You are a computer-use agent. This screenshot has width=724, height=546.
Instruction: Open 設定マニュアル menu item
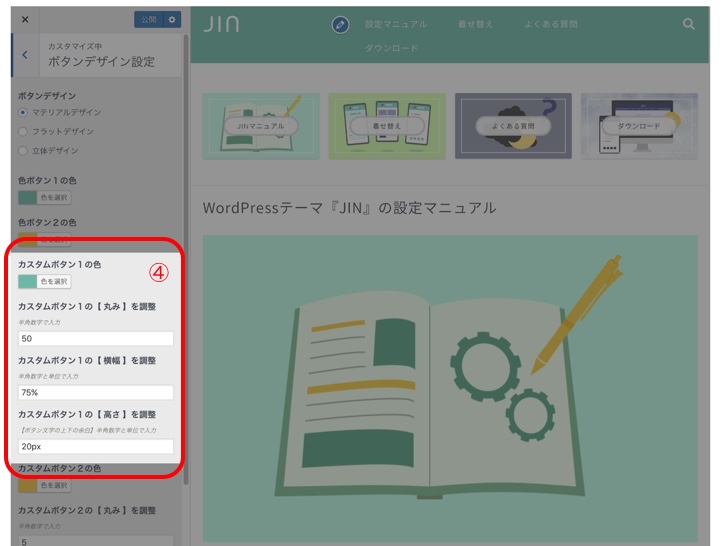pyautogui.click(x=396, y=24)
